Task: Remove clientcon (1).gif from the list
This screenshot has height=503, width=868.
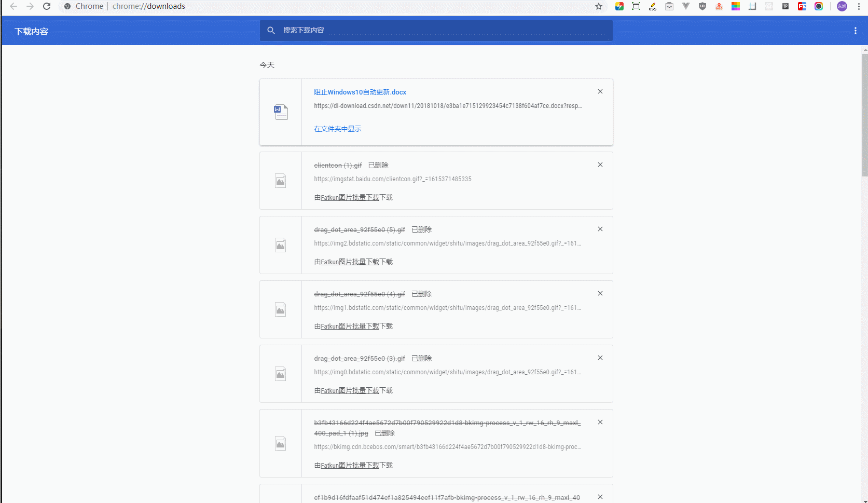Action: coord(600,165)
